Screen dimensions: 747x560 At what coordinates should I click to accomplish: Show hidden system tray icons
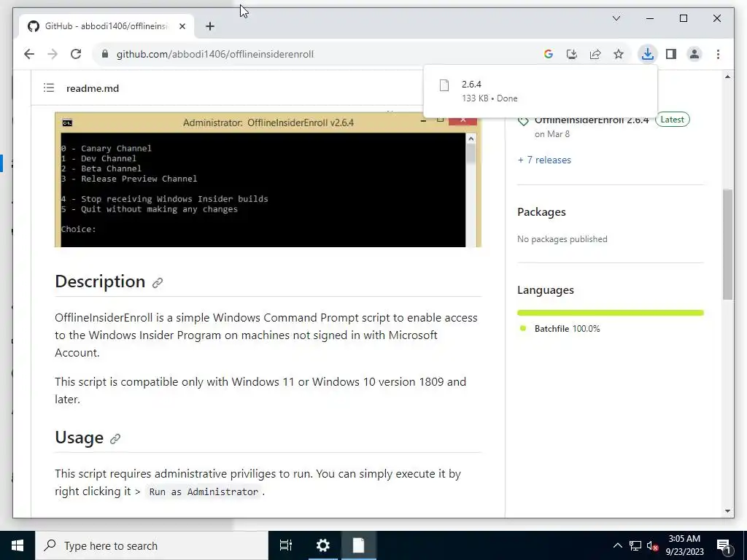pos(617,545)
